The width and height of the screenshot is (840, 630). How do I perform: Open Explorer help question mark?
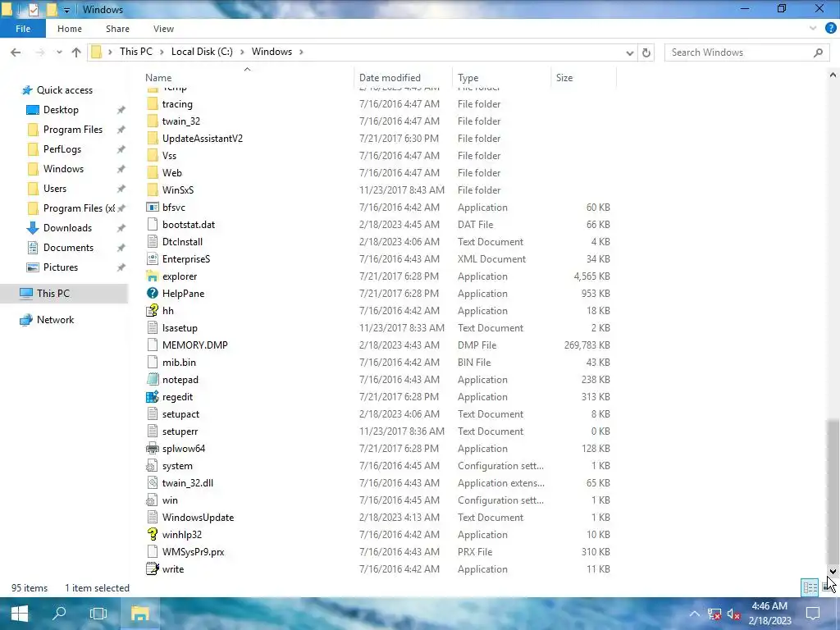pyautogui.click(x=830, y=29)
